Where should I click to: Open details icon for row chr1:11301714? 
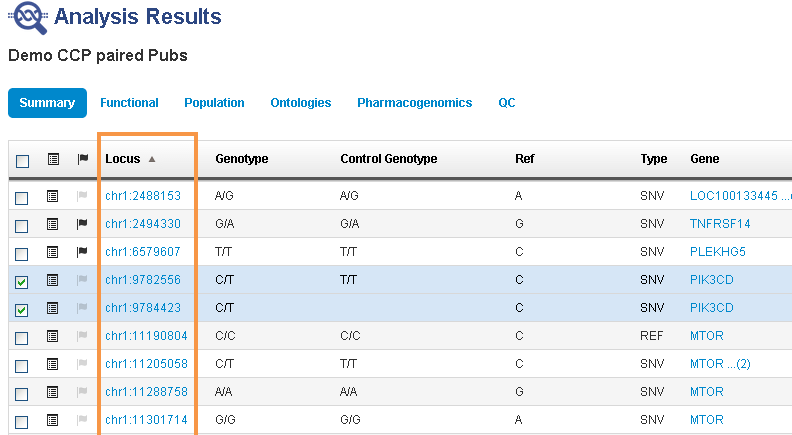53,421
